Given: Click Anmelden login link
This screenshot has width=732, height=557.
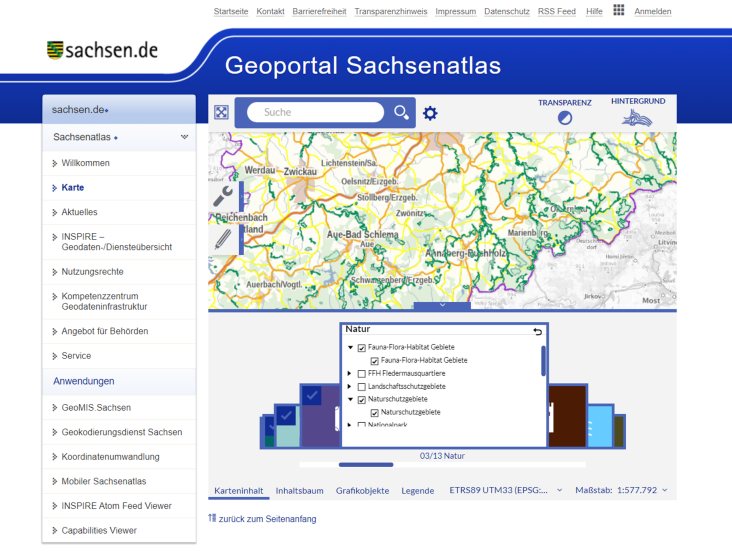Looking at the screenshot, I should (653, 11).
